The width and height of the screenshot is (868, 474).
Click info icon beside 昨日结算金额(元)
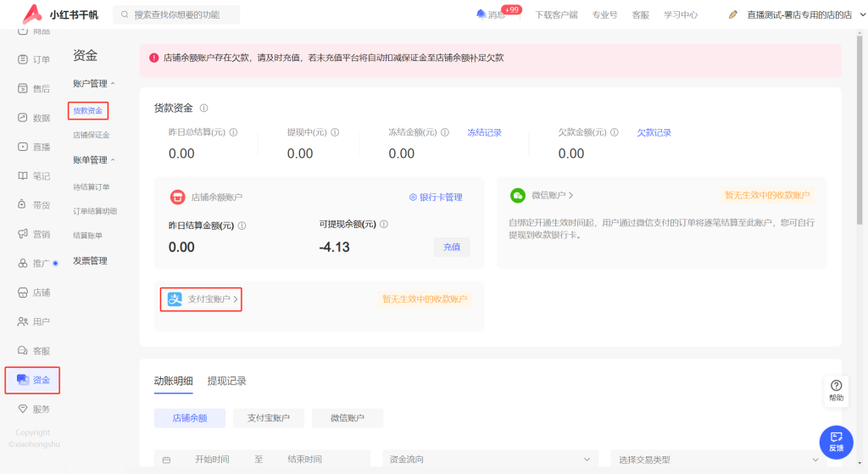[x=242, y=226]
